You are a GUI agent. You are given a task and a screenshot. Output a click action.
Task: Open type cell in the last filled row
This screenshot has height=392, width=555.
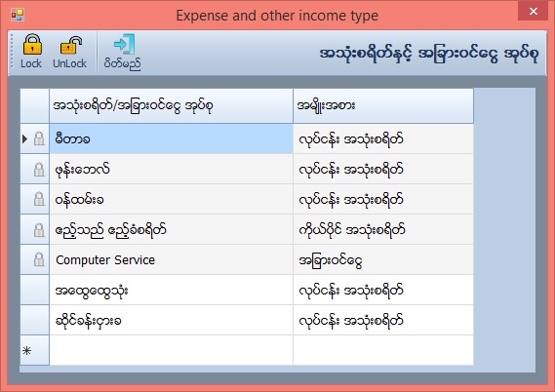(x=383, y=320)
